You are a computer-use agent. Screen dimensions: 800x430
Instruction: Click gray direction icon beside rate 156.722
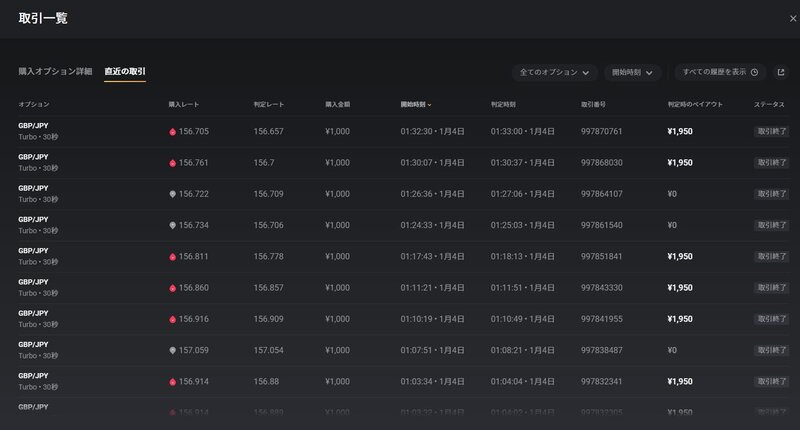[x=172, y=194]
